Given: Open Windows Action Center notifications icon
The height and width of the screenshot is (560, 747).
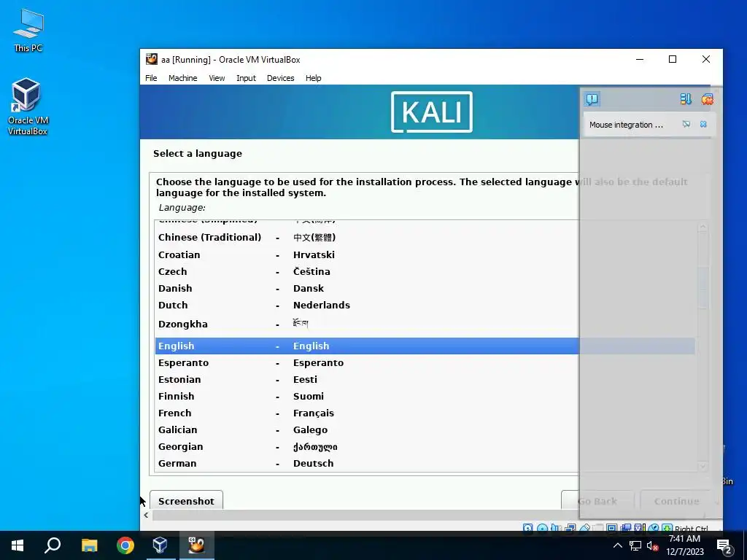Looking at the screenshot, I should (x=724, y=545).
